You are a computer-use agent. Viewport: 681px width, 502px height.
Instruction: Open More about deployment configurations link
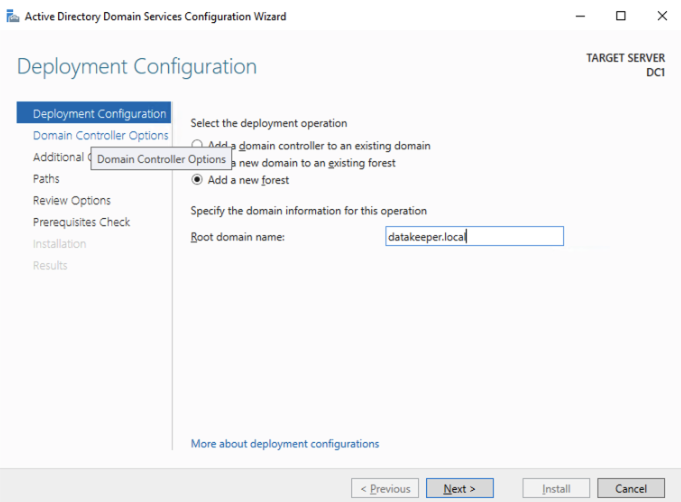285,443
